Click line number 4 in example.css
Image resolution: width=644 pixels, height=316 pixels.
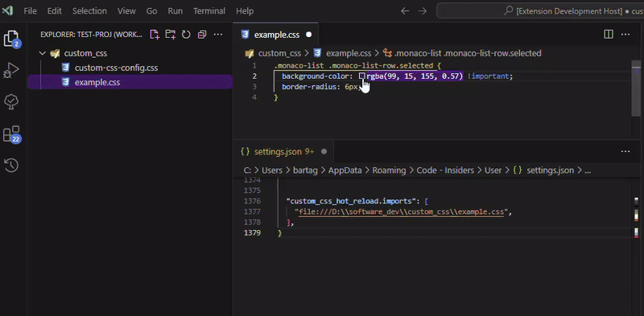(x=254, y=97)
